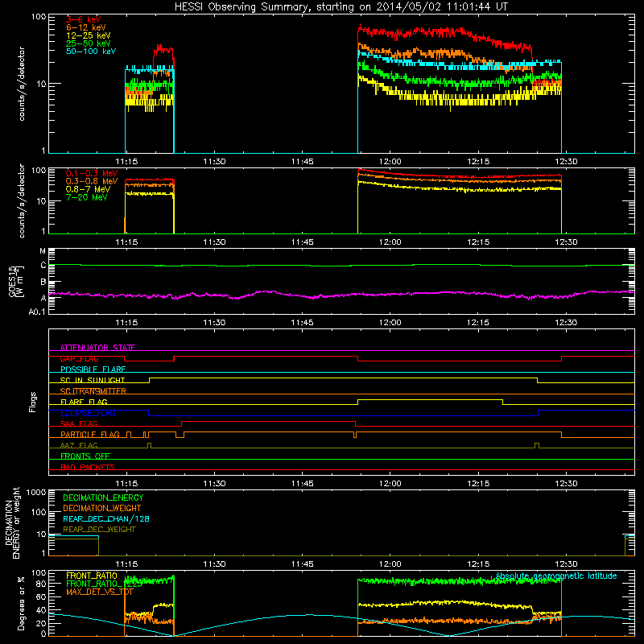Click the FRONT_RATIO_1225 legend label
Screen dimensions: 644x644
(x=104, y=584)
